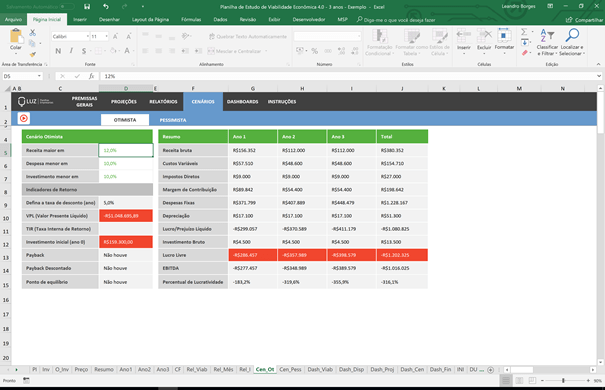Toggle Bold (N) formatting
This screenshot has width=605, height=390.
pyautogui.click(x=58, y=51)
